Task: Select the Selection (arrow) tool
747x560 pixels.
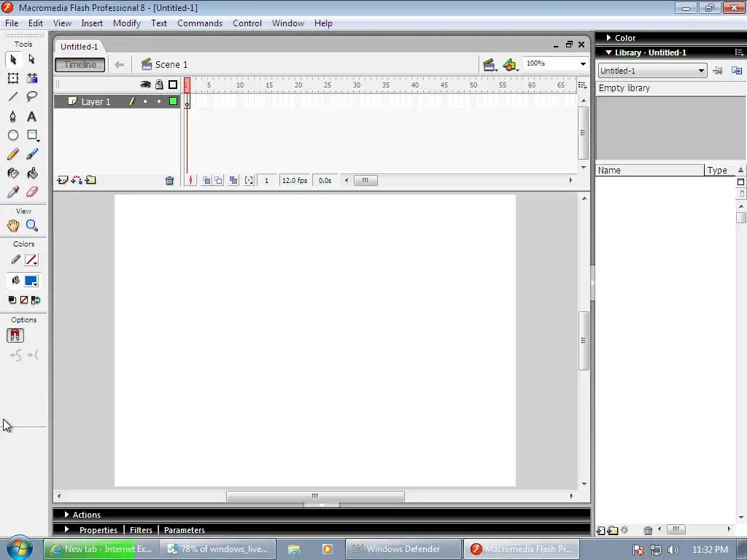Action: (13, 59)
